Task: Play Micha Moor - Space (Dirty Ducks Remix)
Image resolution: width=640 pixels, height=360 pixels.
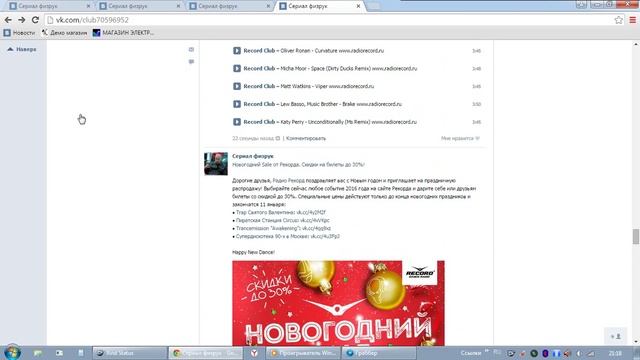Action: coord(237,69)
